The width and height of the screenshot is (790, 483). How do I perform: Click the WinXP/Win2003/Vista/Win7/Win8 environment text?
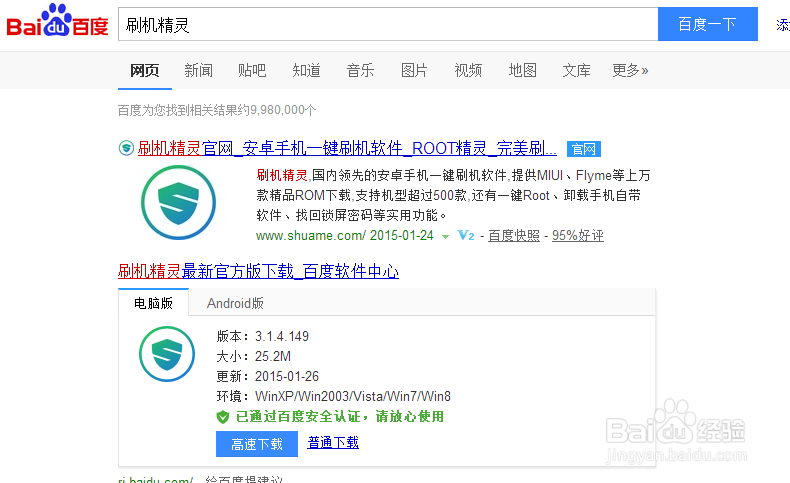353,397
